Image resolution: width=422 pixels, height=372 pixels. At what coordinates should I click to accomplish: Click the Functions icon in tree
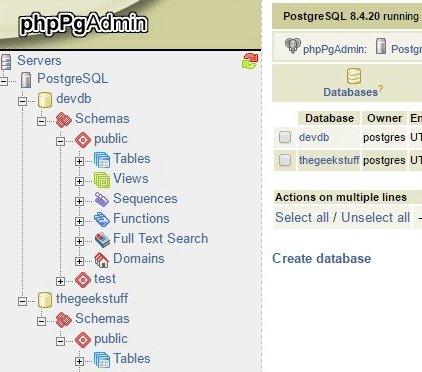pyautogui.click(x=102, y=220)
